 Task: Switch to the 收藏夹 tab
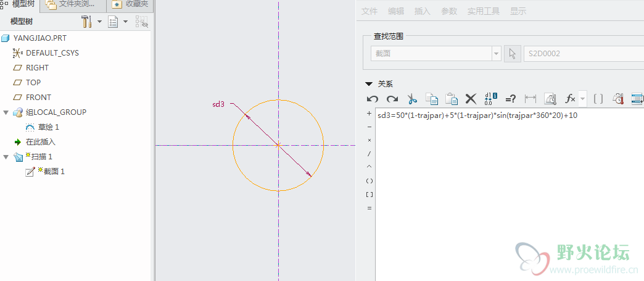click(130, 6)
